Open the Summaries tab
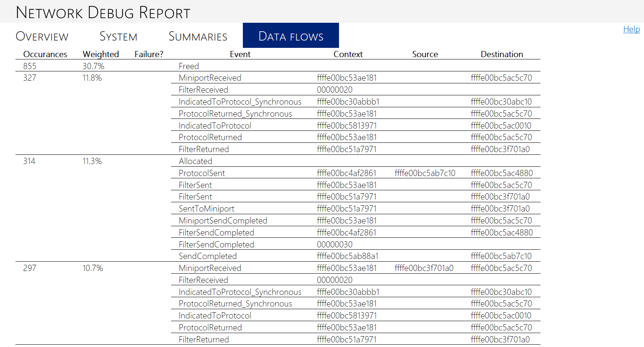 (198, 36)
